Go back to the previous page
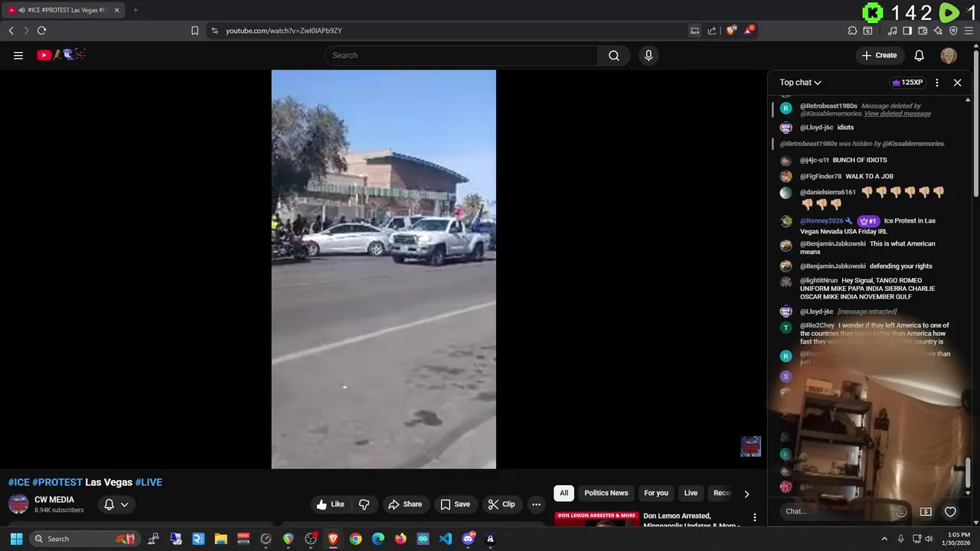Image resolution: width=980 pixels, height=551 pixels. 11,31
